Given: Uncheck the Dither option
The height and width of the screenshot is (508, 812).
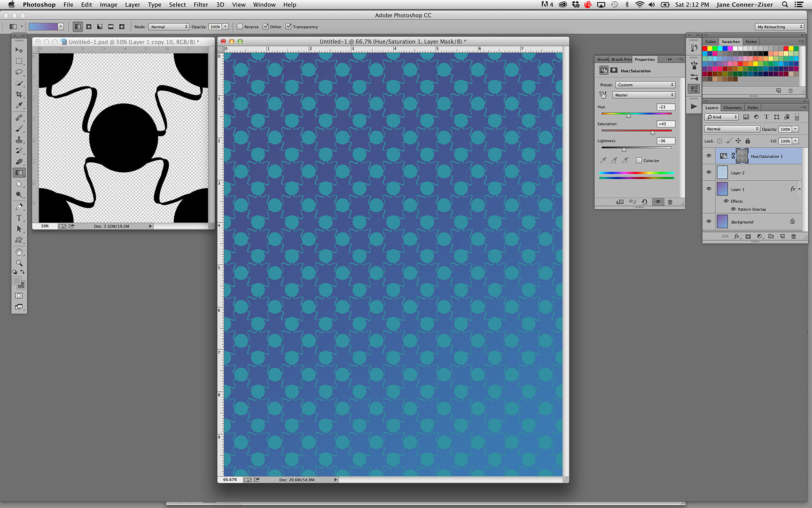Looking at the screenshot, I should pos(265,27).
